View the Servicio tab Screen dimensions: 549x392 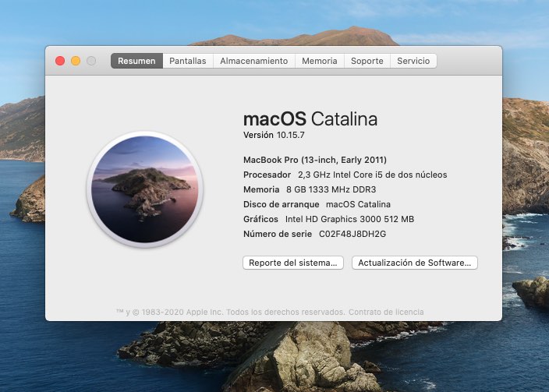point(413,61)
